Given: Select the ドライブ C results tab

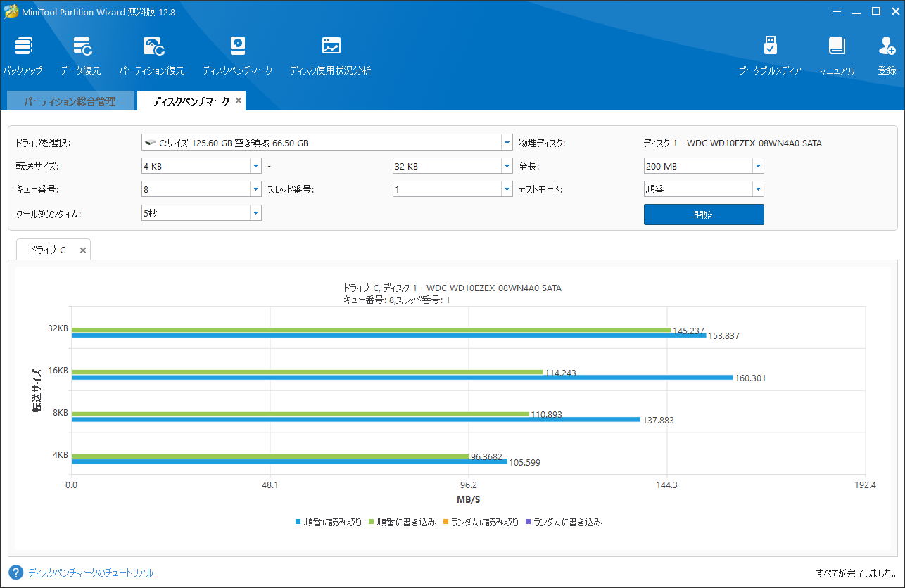Looking at the screenshot, I should point(48,250).
